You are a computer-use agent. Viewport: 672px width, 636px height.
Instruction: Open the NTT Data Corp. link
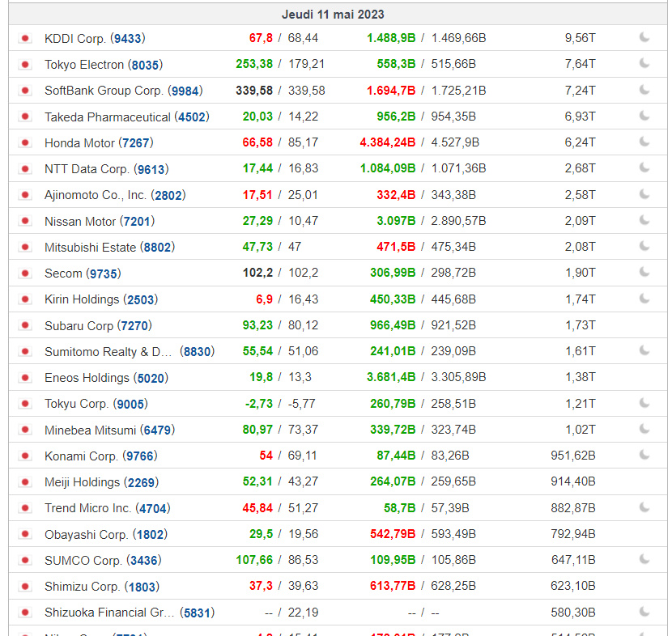tap(87, 169)
